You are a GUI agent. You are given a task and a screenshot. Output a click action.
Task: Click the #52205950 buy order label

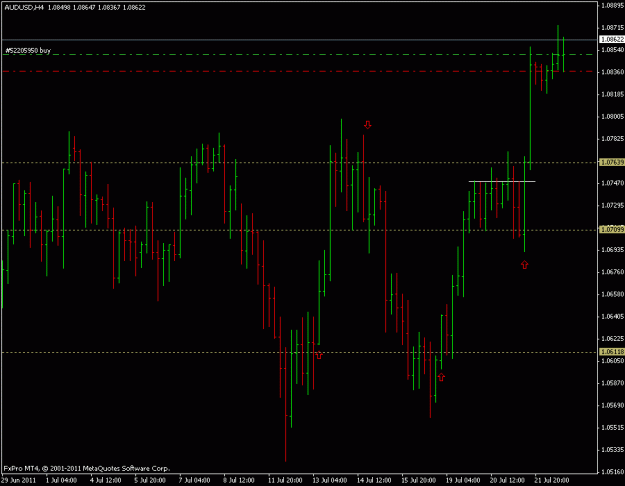click(28, 50)
